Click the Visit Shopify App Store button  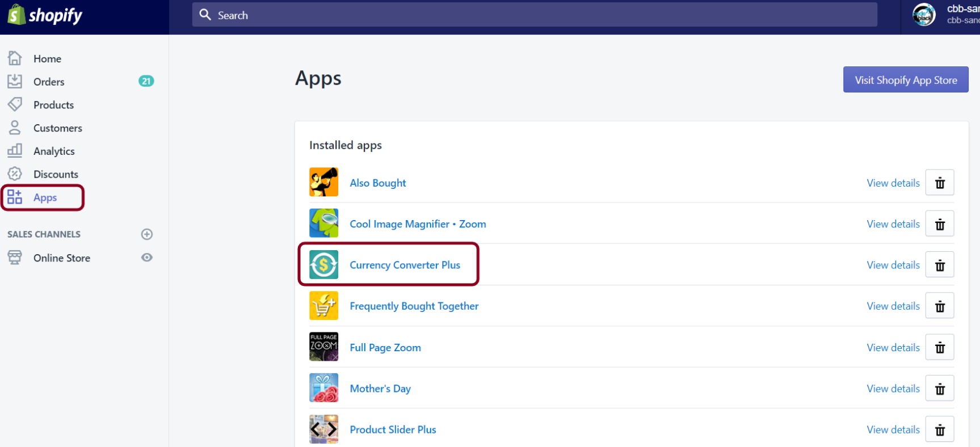pyautogui.click(x=906, y=79)
